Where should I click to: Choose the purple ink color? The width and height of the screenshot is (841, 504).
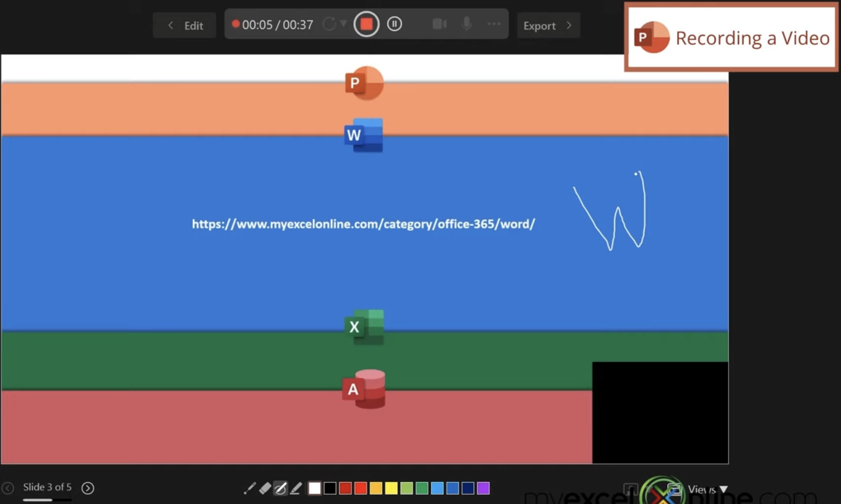coord(483,488)
